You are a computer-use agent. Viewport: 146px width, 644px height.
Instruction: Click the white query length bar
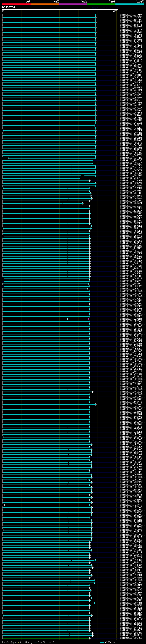click(x=60, y=10)
